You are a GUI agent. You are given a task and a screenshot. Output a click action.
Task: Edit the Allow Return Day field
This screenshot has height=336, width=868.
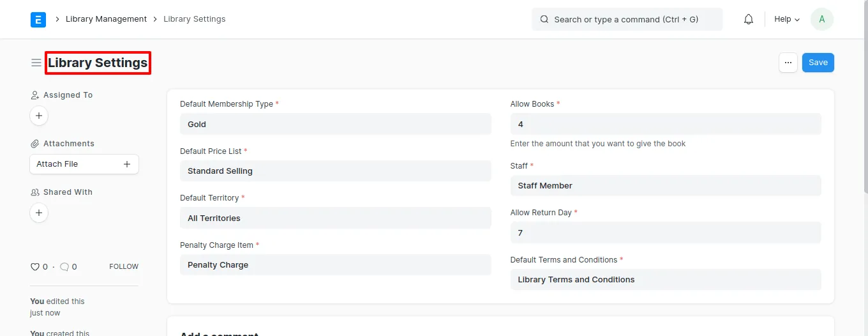pos(666,233)
